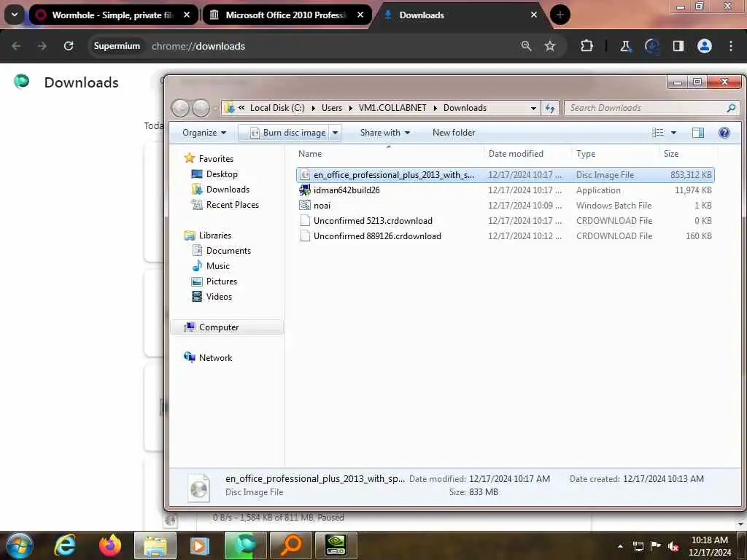Image resolution: width=747 pixels, height=560 pixels.
Task: Click New folder
Action: click(x=454, y=133)
